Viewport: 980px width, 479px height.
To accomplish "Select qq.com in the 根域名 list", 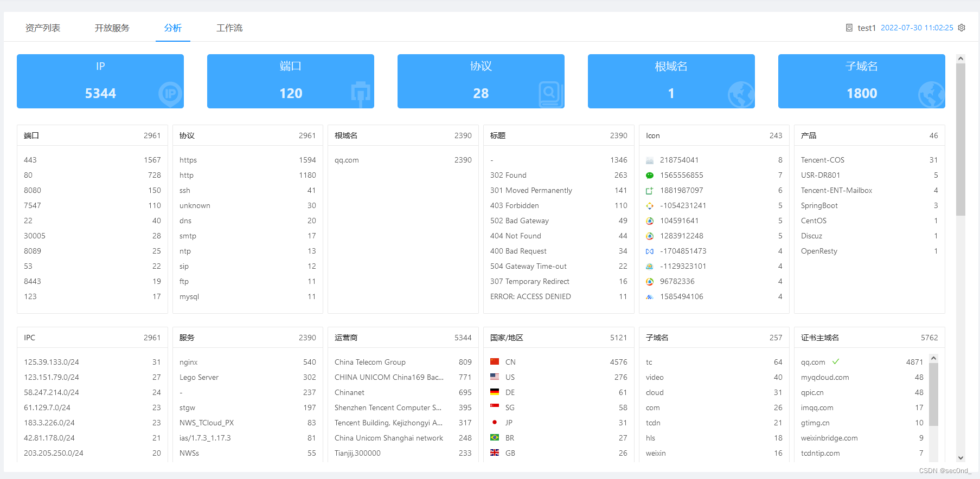I will click(403, 160).
